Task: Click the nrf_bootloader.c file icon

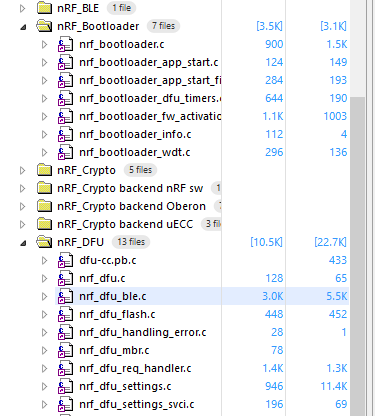Action: pos(65,44)
